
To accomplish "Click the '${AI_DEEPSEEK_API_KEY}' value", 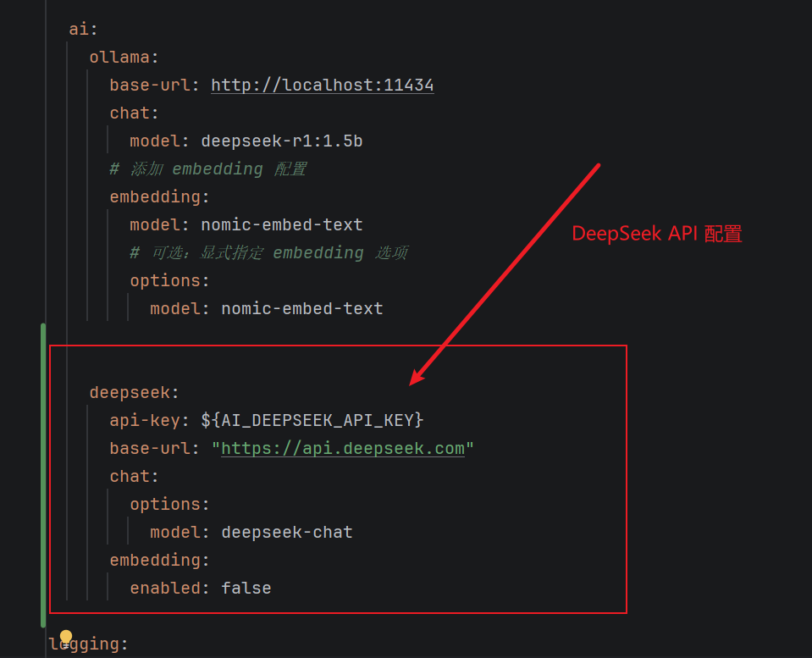I will click(312, 420).
